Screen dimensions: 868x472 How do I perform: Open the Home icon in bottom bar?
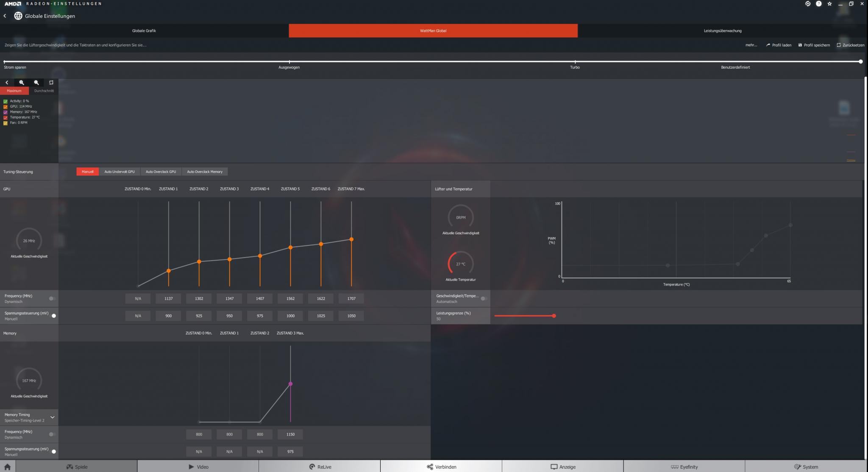point(7,466)
